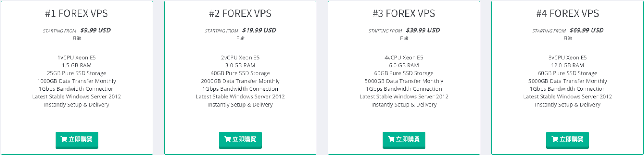Click the cart icon in #1 FOREX VPS button
The width and height of the screenshot is (644, 155).
(64, 139)
